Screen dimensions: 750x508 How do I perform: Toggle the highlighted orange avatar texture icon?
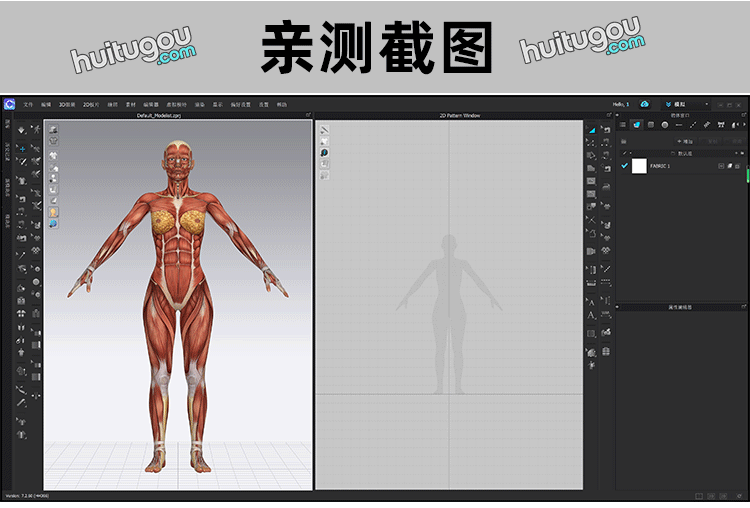click(x=53, y=212)
